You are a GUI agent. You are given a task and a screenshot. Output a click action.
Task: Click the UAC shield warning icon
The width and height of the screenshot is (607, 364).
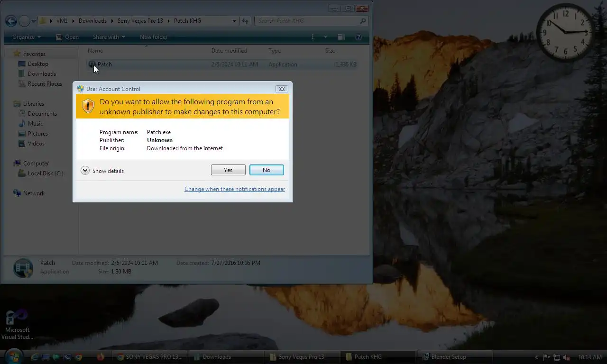tap(88, 106)
